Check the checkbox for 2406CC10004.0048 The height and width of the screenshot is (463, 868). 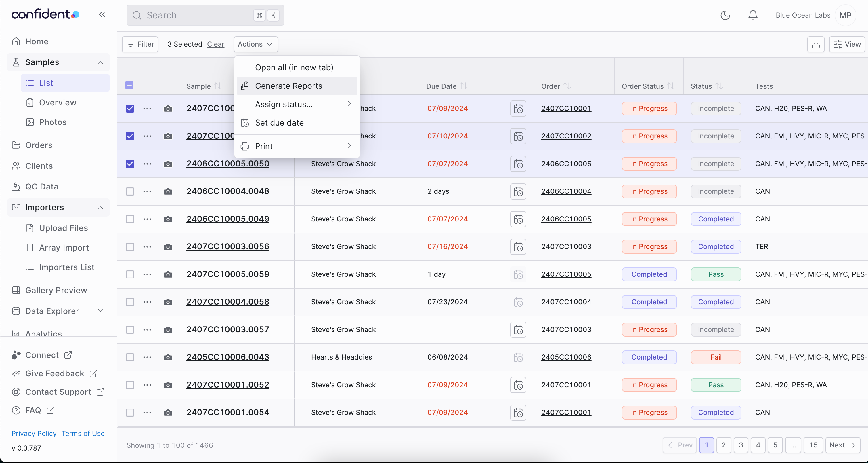pos(130,191)
